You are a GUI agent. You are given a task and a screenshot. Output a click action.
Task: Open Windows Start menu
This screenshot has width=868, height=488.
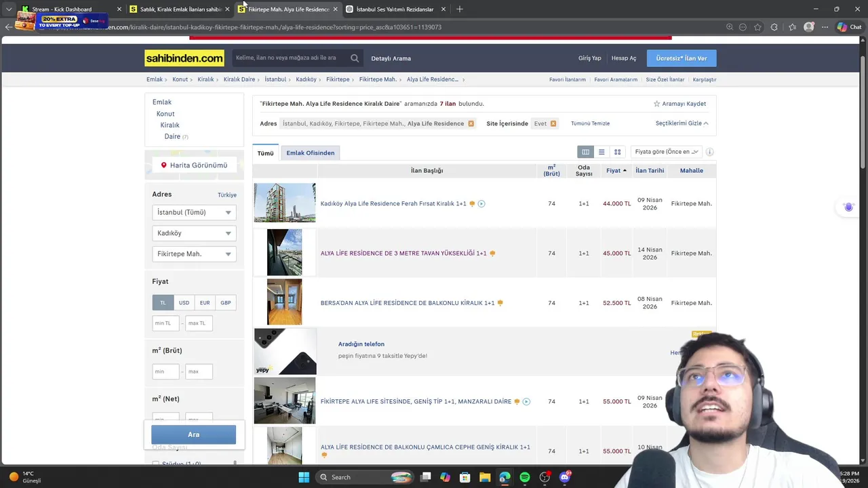coord(304,477)
